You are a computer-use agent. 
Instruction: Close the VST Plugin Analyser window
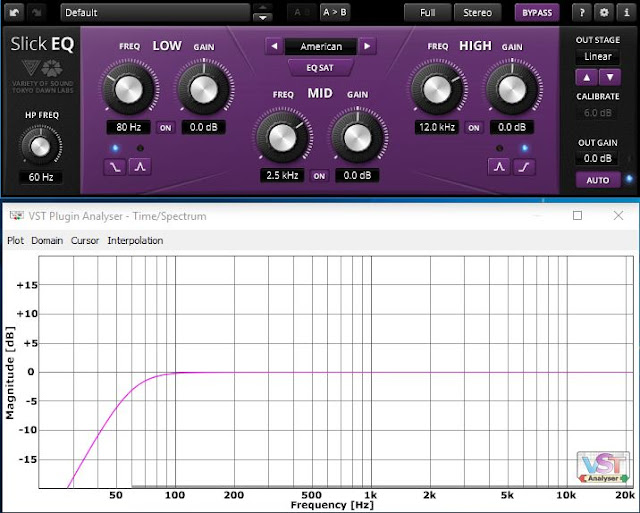click(618, 215)
